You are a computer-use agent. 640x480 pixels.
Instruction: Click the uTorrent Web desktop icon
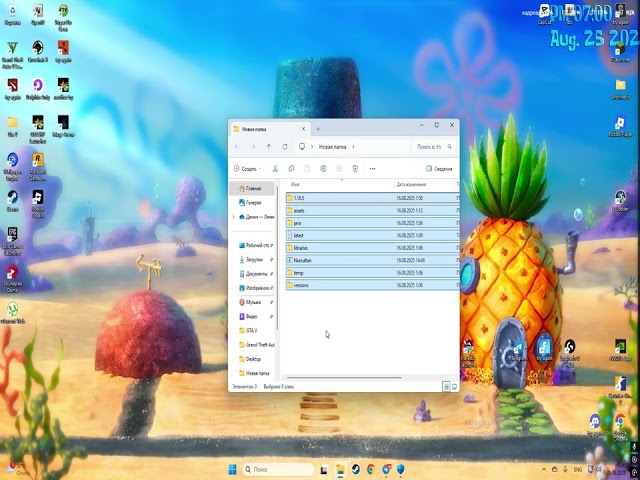(x=13, y=312)
